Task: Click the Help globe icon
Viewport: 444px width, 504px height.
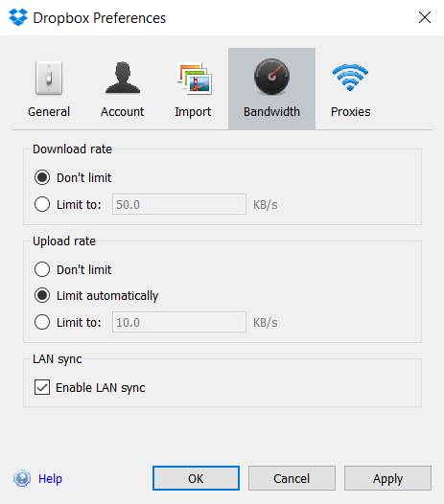Action: click(22, 478)
